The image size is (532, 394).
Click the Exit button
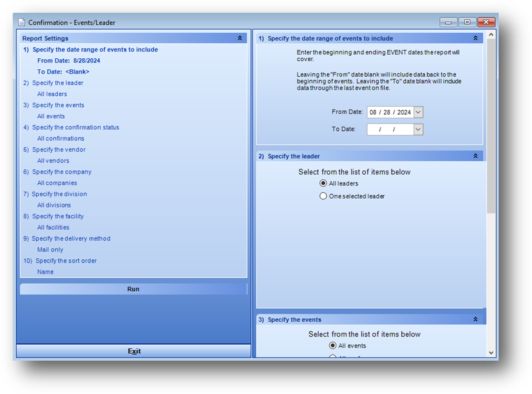134,351
